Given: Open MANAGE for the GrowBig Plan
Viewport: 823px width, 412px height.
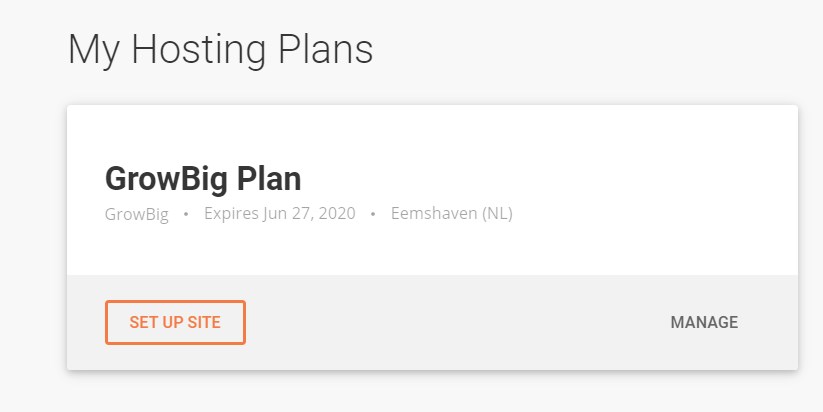Looking at the screenshot, I should tap(704, 322).
